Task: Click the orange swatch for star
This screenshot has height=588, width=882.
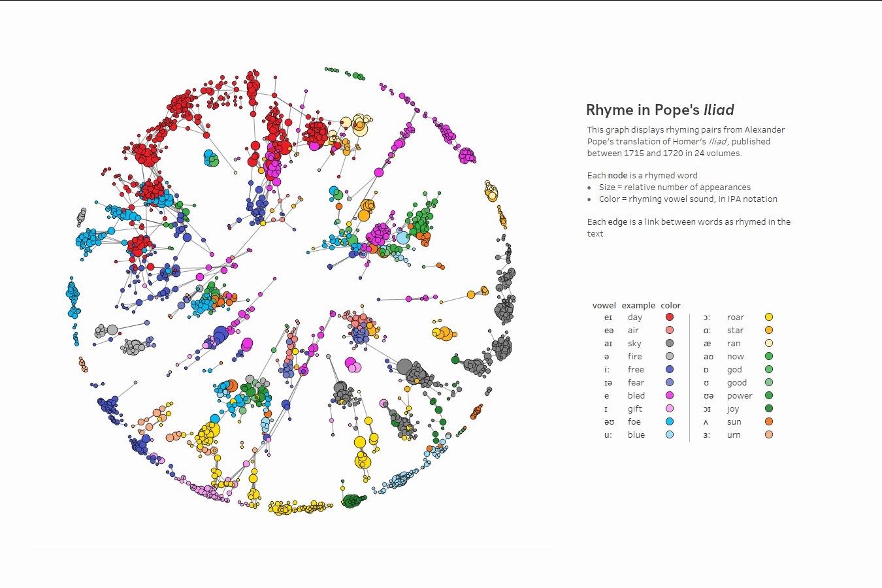Action: click(769, 330)
